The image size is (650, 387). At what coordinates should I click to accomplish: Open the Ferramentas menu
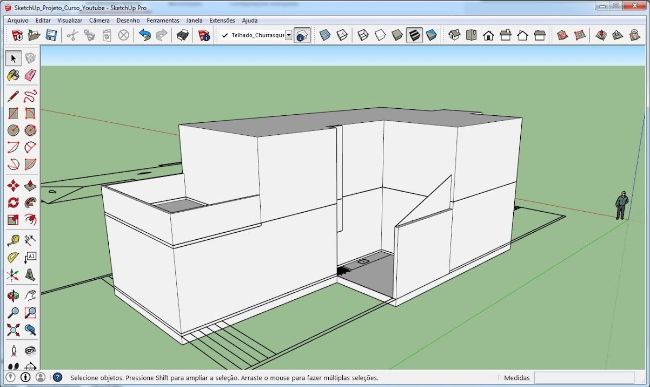click(163, 20)
